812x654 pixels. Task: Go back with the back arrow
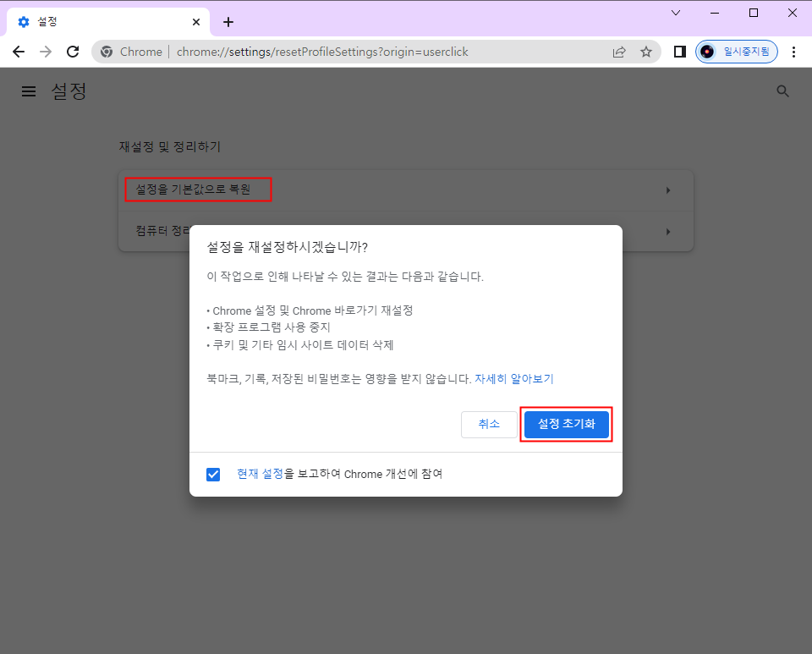(19, 52)
